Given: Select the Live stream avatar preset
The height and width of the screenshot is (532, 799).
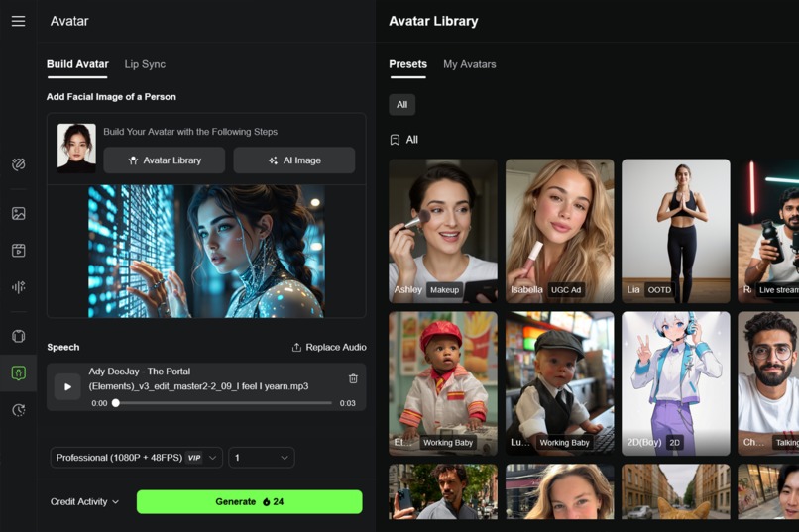Looking at the screenshot, I should coord(768,231).
